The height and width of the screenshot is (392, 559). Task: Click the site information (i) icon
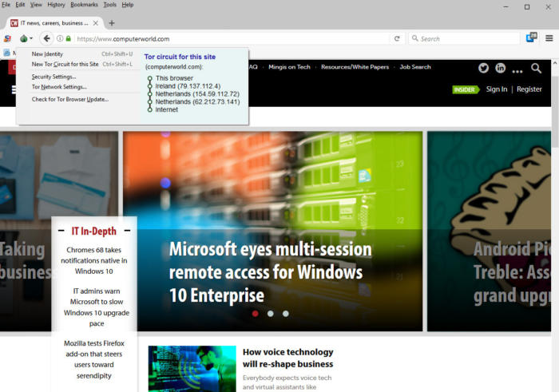[60, 38]
